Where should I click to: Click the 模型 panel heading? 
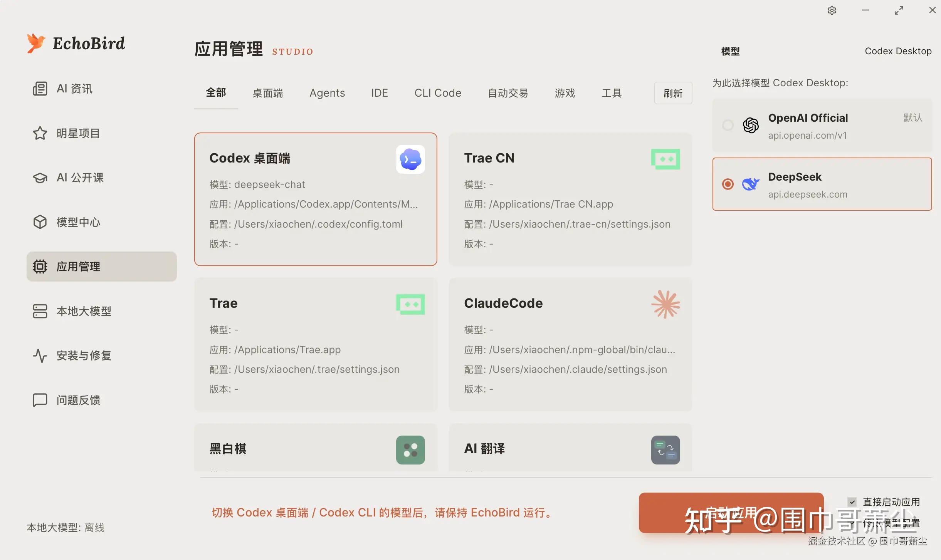click(x=730, y=51)
